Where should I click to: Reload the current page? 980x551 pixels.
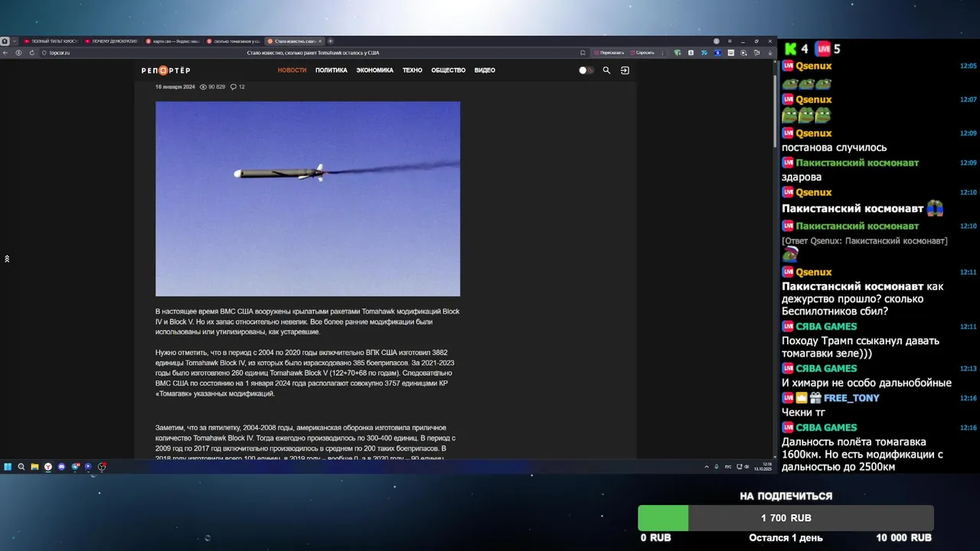click(32, 53)
